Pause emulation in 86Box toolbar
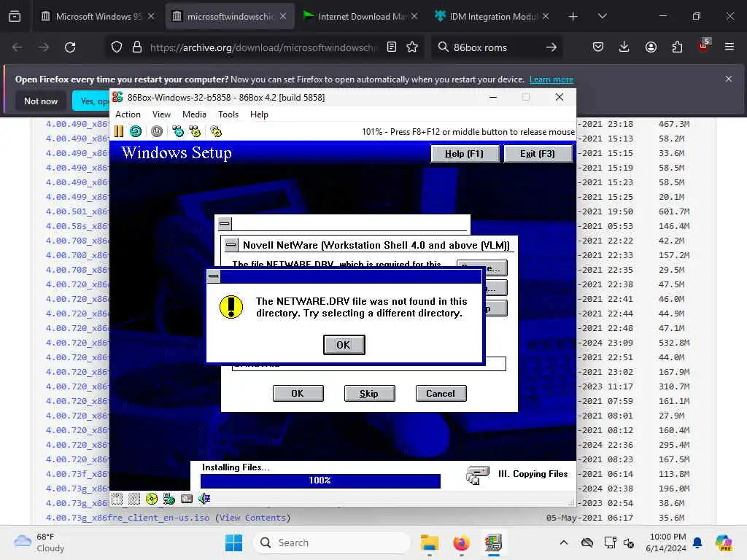This screenshot has height=560, width=747. [x=119, y=131]
